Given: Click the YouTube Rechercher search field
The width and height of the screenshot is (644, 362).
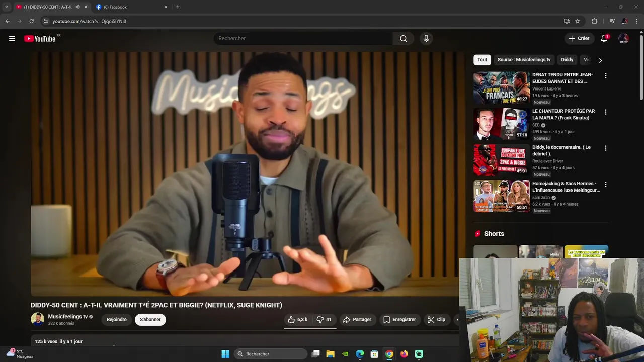Looking at the screenshot, I should 303,39.
